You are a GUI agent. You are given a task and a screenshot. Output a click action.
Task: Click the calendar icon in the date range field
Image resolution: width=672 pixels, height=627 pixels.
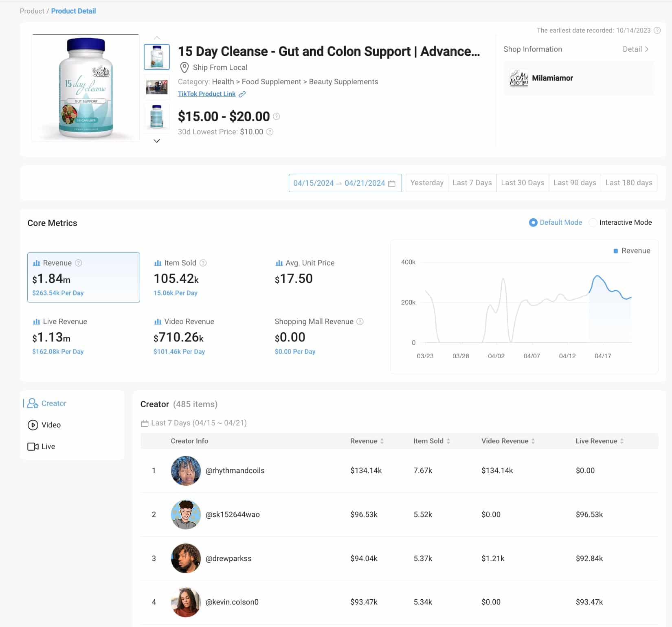392,184
